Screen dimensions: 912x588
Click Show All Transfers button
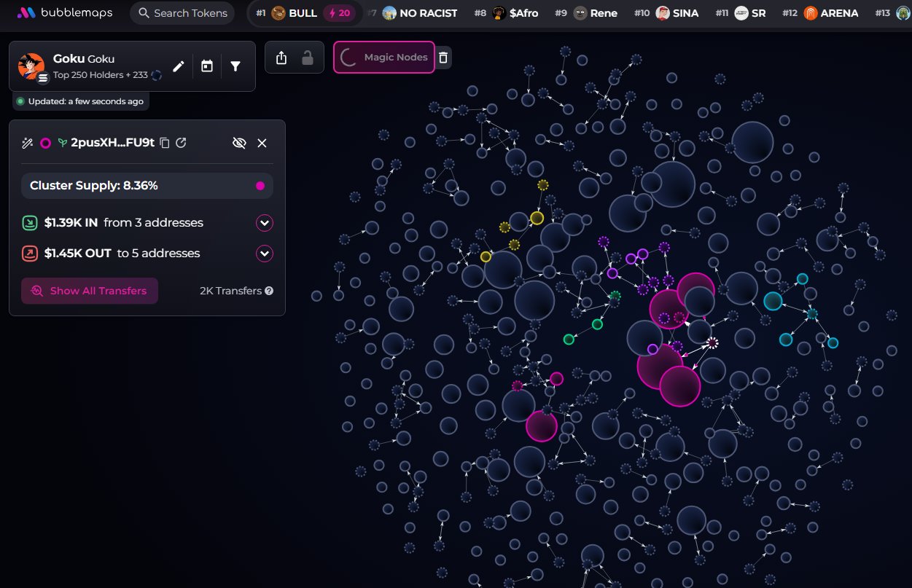point(90,291)
